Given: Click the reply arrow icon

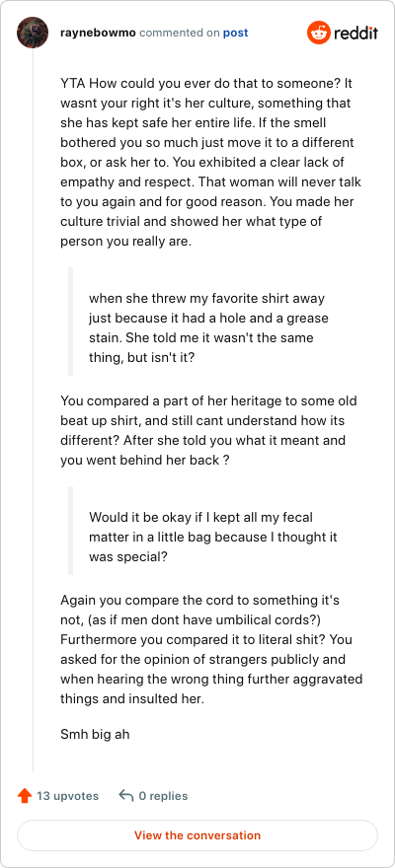Looking at the screenshot, I should pyautogui.click(x=126, y=796).
